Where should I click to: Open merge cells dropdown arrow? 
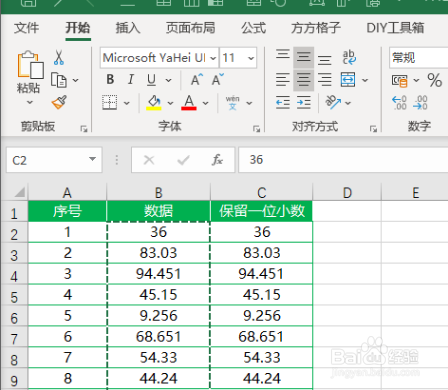[x=365, y=80]
